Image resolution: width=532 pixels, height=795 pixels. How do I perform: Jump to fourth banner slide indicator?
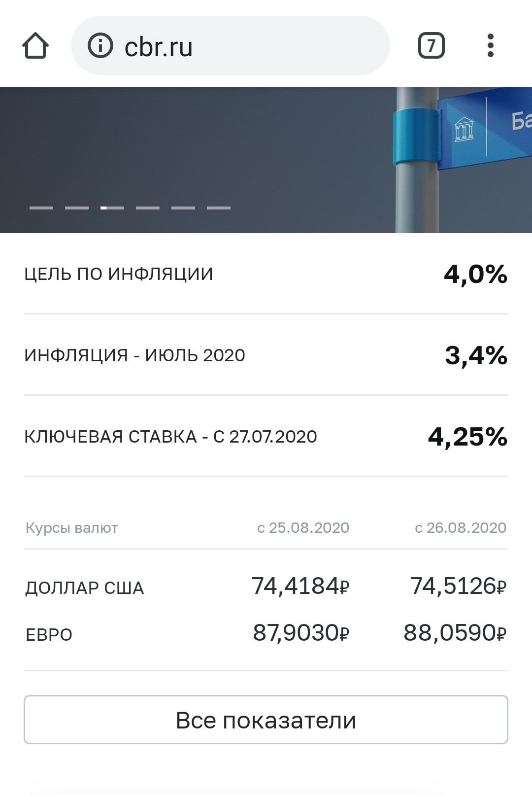(148, 208)
